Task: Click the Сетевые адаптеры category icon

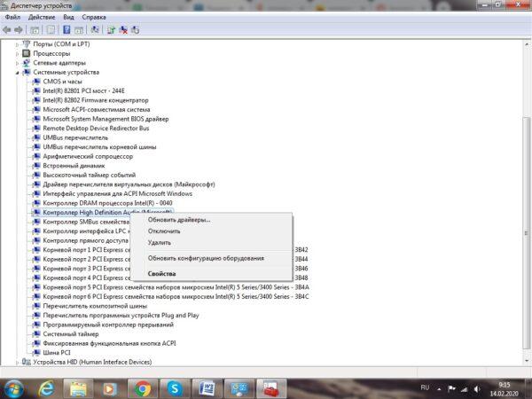Action: pyautogui.click(x=26, y=63)
